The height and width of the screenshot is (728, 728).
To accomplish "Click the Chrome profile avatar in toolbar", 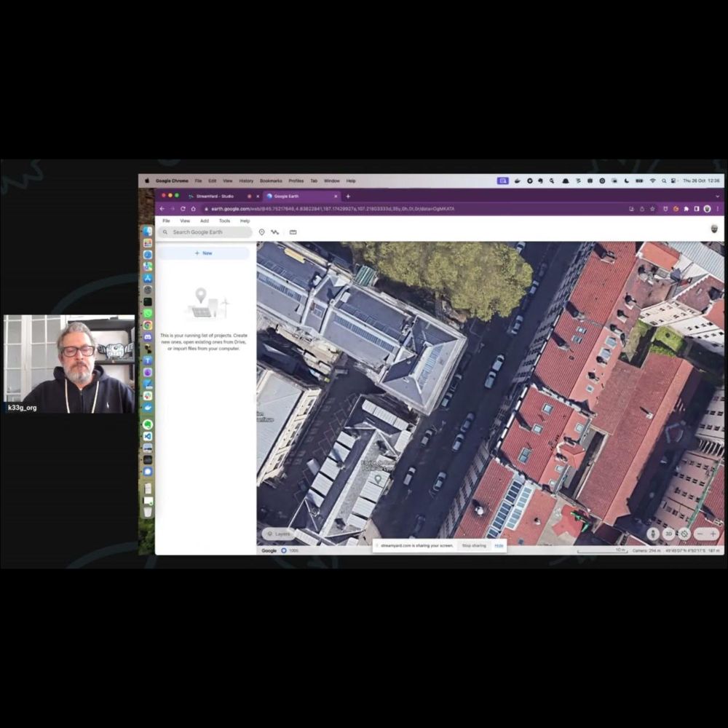I will 707,209.
